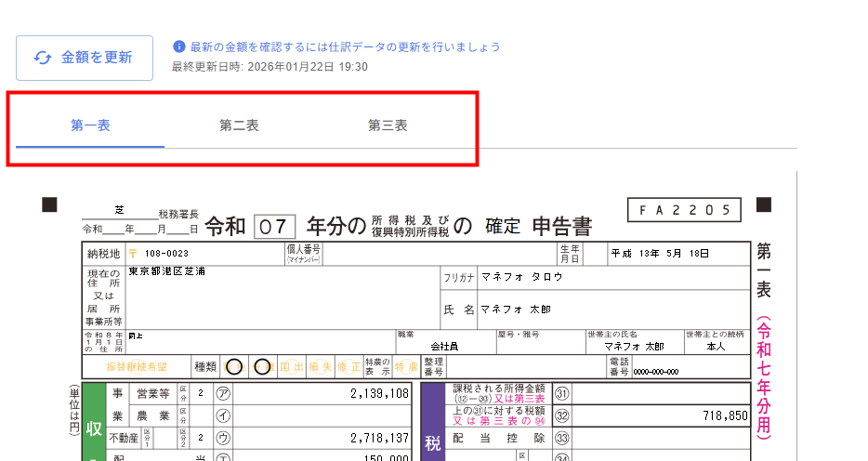Toggle the first circled 種類 option
The image size is (868, 461).
point(235,367)
